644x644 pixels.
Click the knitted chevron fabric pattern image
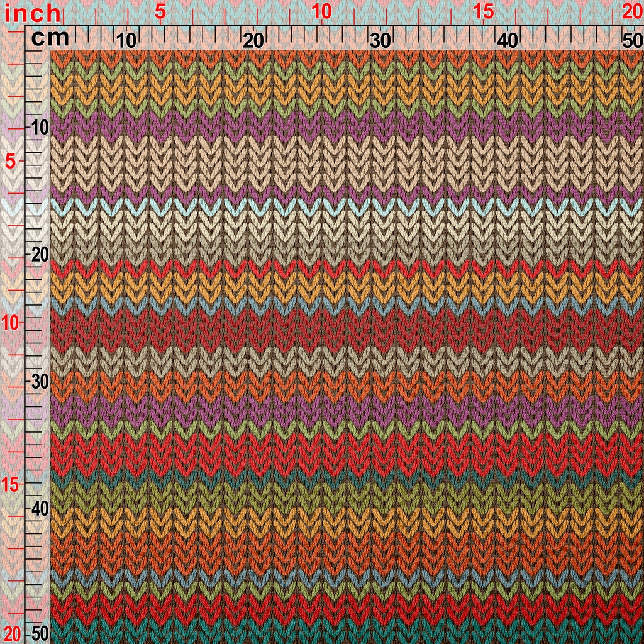tap(347, 347)
